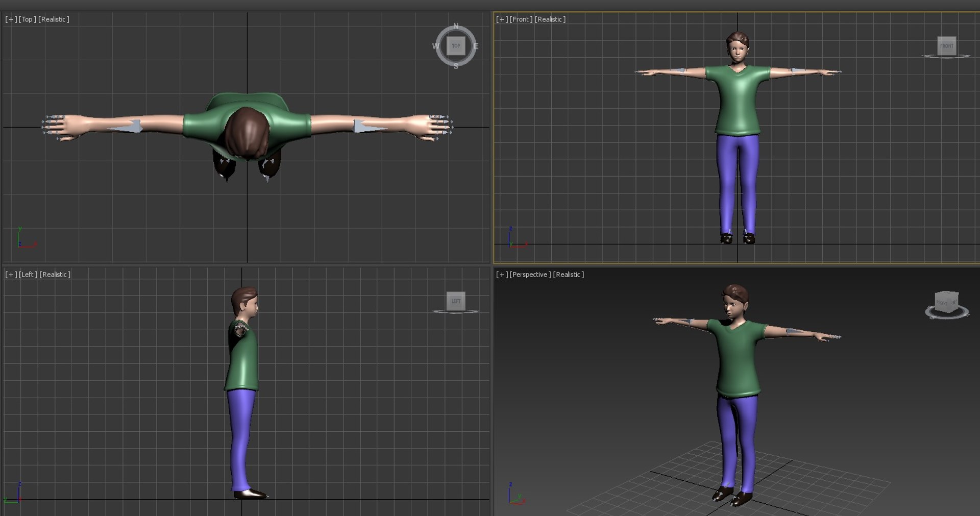This screenshot has width=980, height=516.
Task: Open [Realistic] shading menu in Front viewport
Action: pyautogui.click(x=550, y=19)
